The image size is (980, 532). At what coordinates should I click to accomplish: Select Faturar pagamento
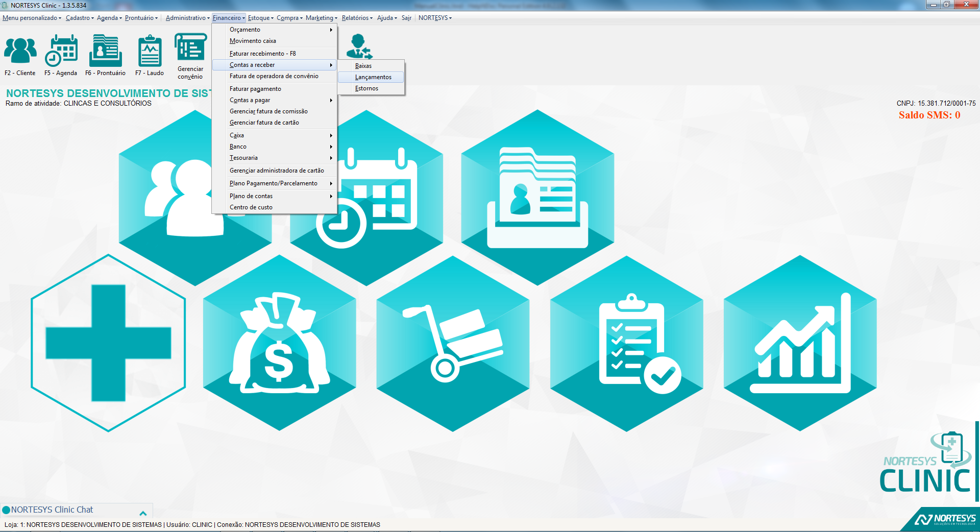pos(275,89)
